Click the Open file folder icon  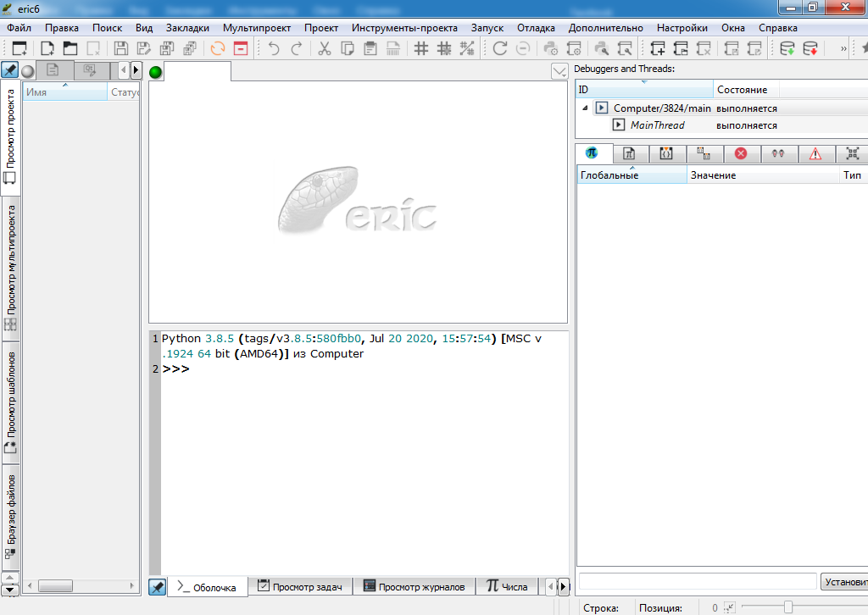(x=70, y=48)
